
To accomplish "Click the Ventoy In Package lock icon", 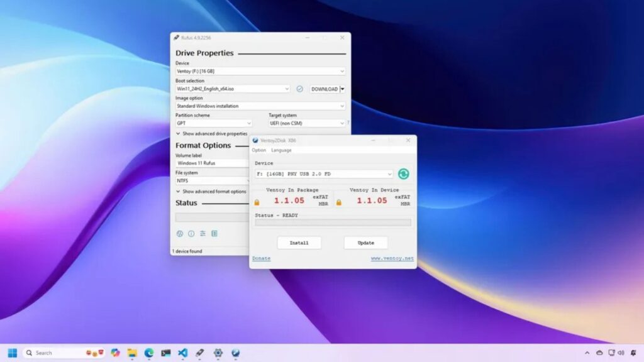I will [x=257, y=202].
